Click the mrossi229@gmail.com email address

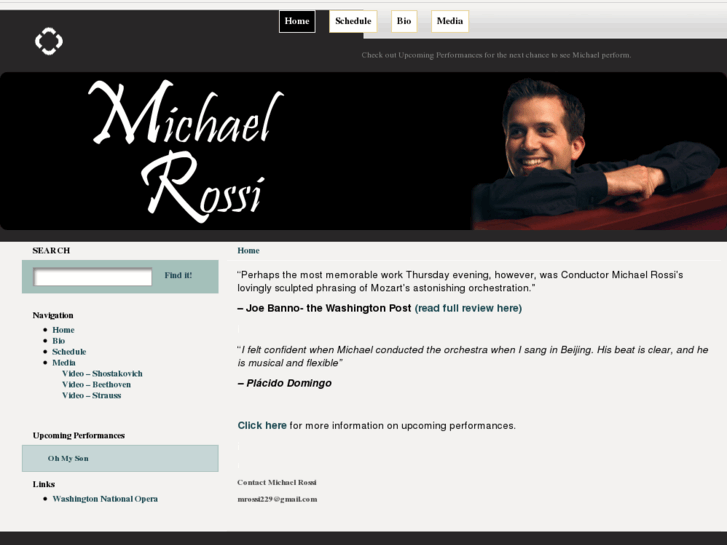click(x=277, y=499)
